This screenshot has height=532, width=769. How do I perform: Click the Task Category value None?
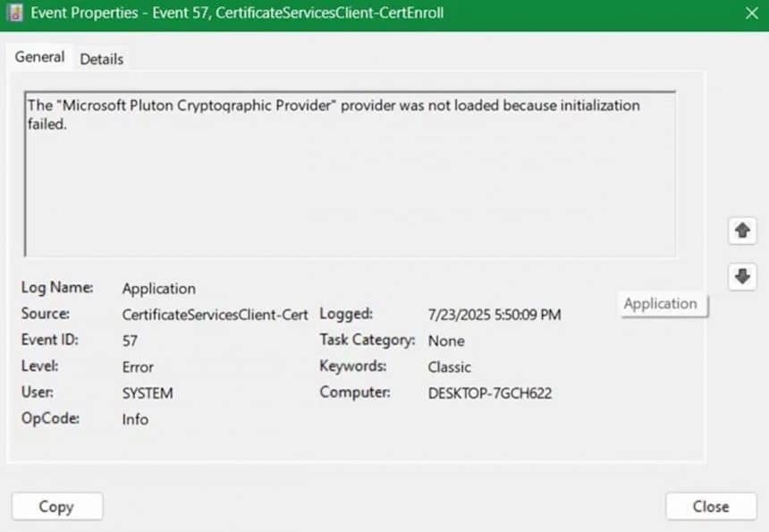(x=446, y=341)
